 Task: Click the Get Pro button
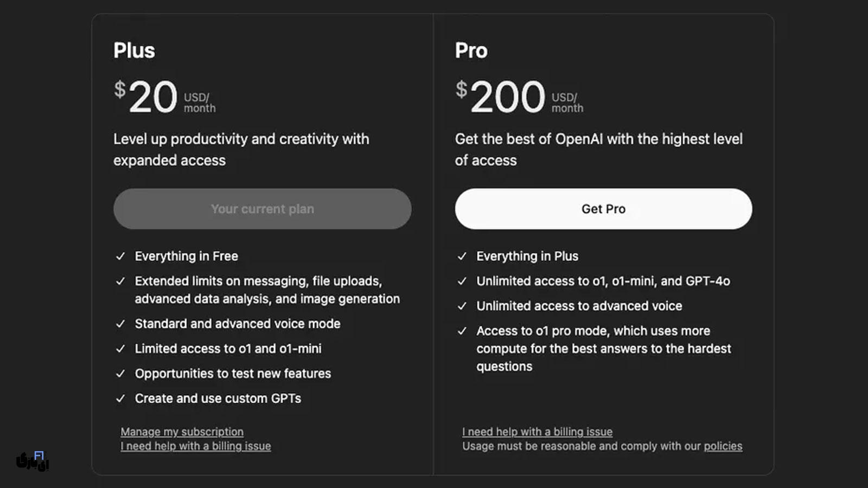[x=603, y=209]
